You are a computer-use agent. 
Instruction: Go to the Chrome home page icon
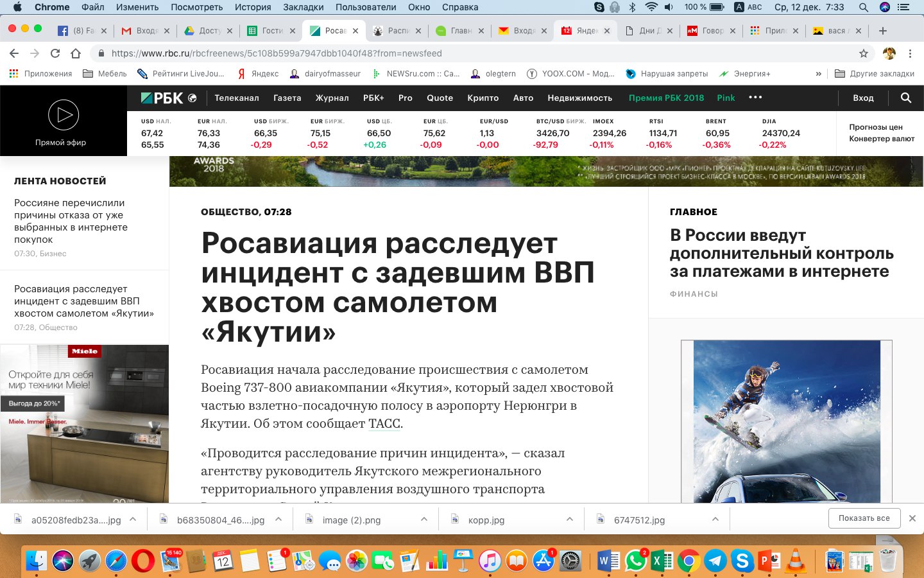click(76, 53)
